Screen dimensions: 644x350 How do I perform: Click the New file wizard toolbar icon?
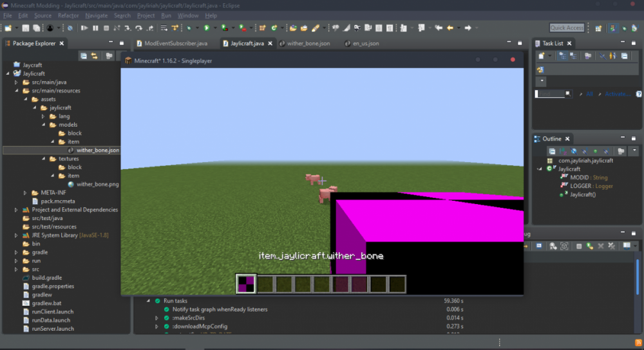click(x=8, y=28)
